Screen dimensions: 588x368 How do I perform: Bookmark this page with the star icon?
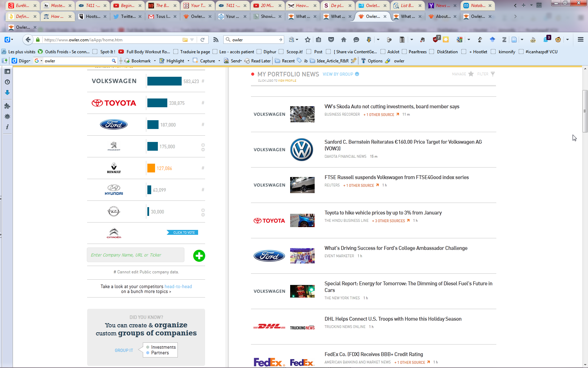[x=308, y=40]
